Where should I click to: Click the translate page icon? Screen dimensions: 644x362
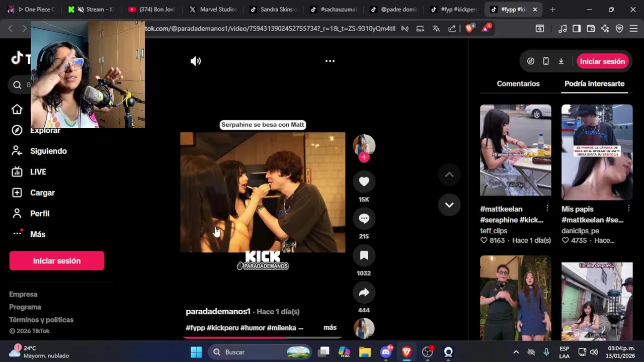(x=436, y=29)
